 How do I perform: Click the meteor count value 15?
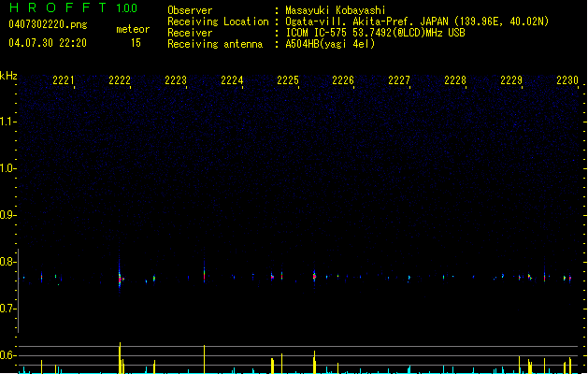pos(136,43)
